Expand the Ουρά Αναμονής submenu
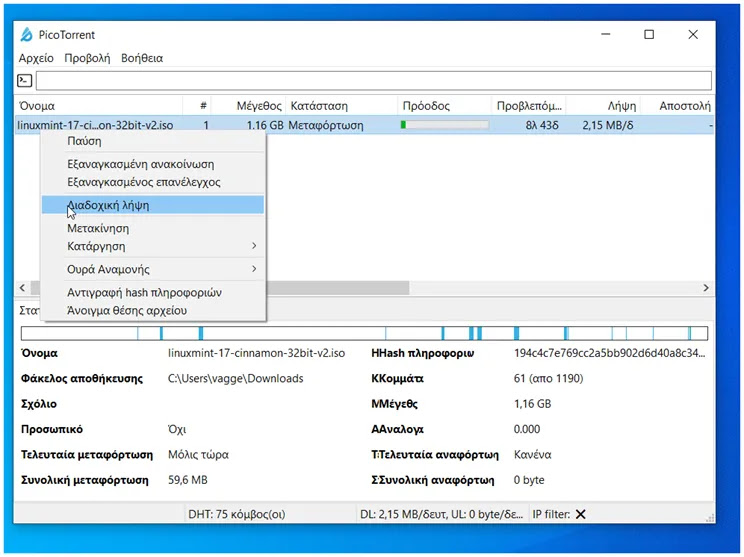The image size is (744, 557). 153,269
